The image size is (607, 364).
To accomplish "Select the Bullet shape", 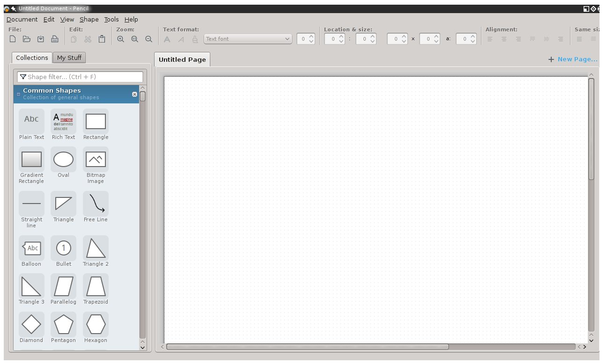I will coord(63,251).
